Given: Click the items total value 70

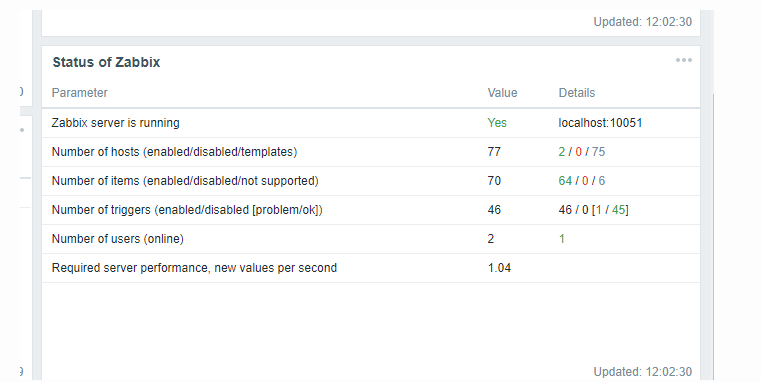Looking at the screenshot, I should coord(494,181).
